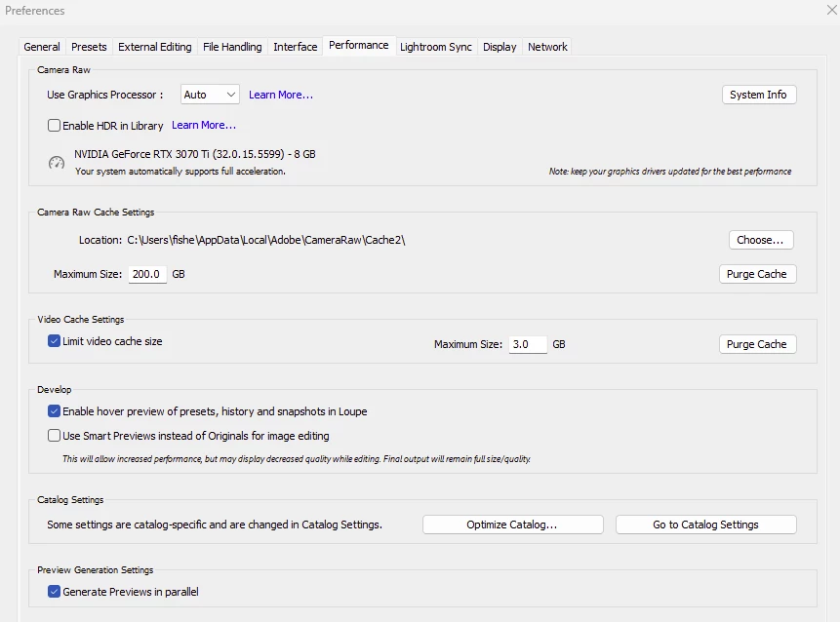Go to the External Editing tab
840x622 pixels.
pyautogui.click(x=155, y=47)
